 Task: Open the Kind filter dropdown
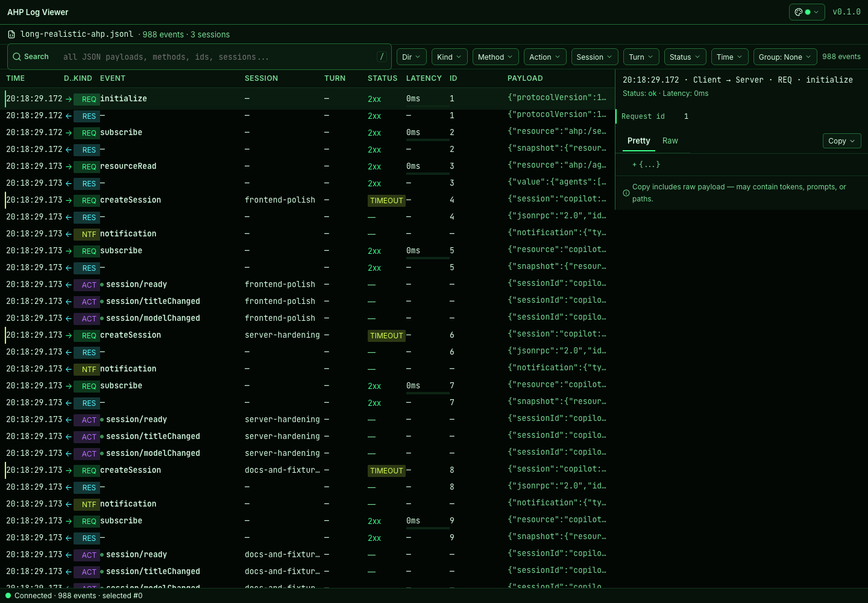coord(450,57)
